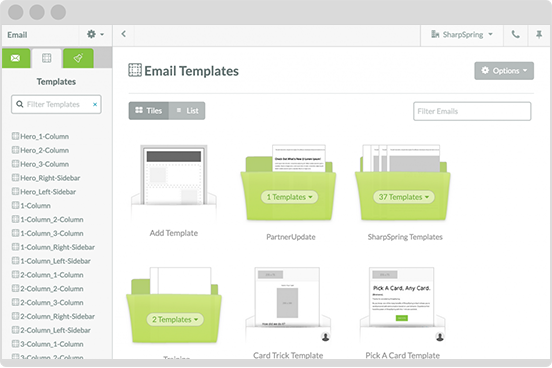The width and height of the screenshot is (552, 368).
Task: Switch to the envelope Email tab
Action: click(x=16, y=58)
